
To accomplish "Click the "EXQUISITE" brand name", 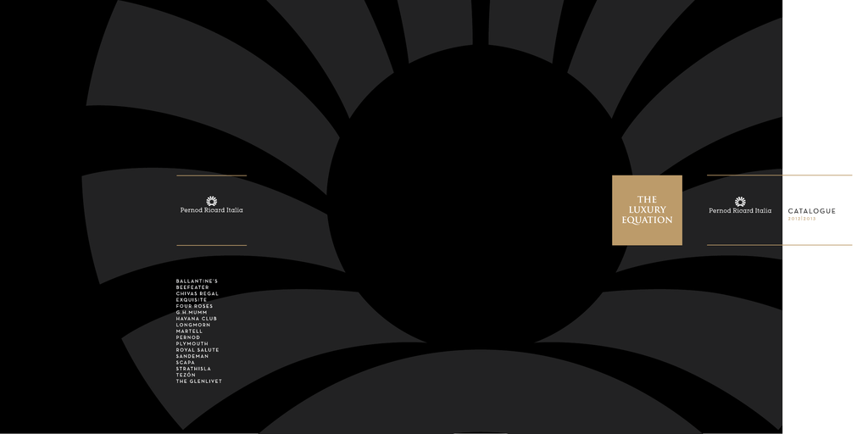I will click(192, 300).
